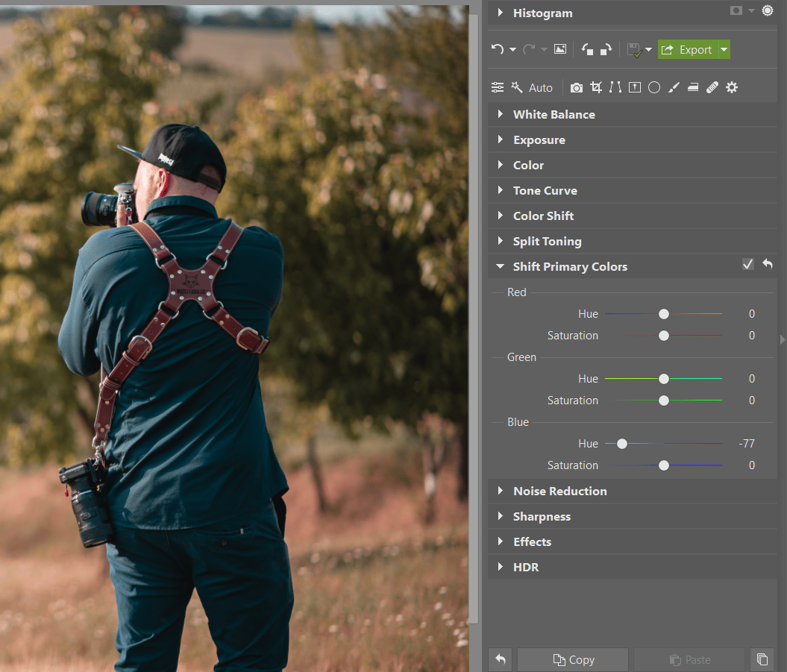Open the Save options dropdown arrow
The height and width of the screenshot is (672, 787).
click(x=648, y=50)
